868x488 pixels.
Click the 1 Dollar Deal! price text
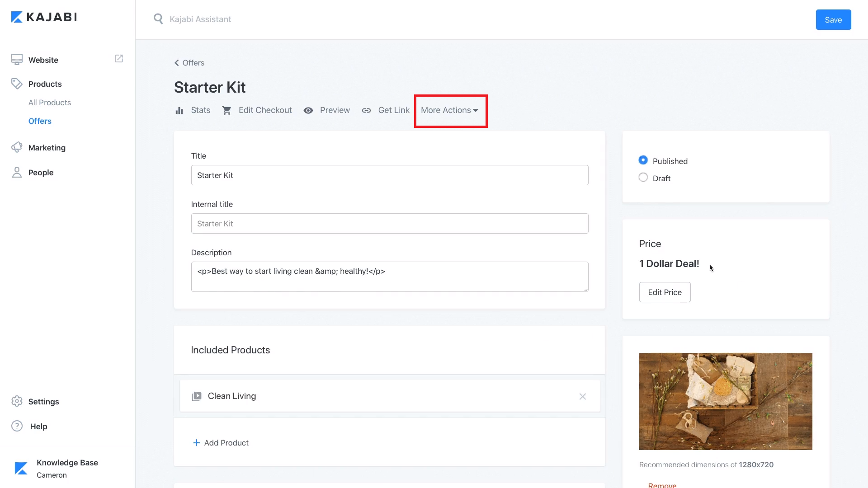click(x=669, y=263)
